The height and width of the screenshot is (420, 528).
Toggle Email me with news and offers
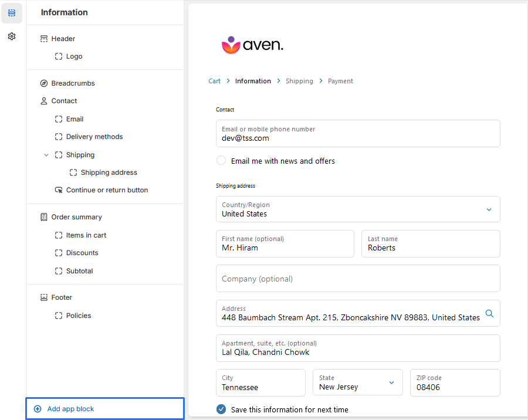tap(221, 160)
